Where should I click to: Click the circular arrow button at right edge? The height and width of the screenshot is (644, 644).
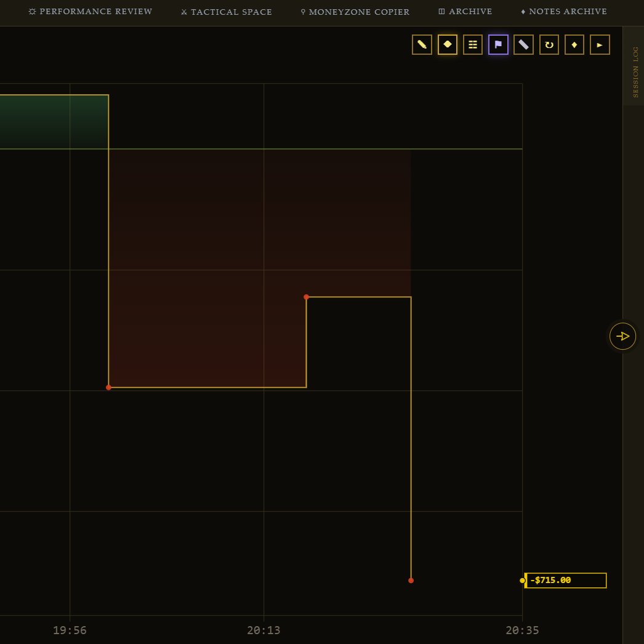[x=622, y=336]
